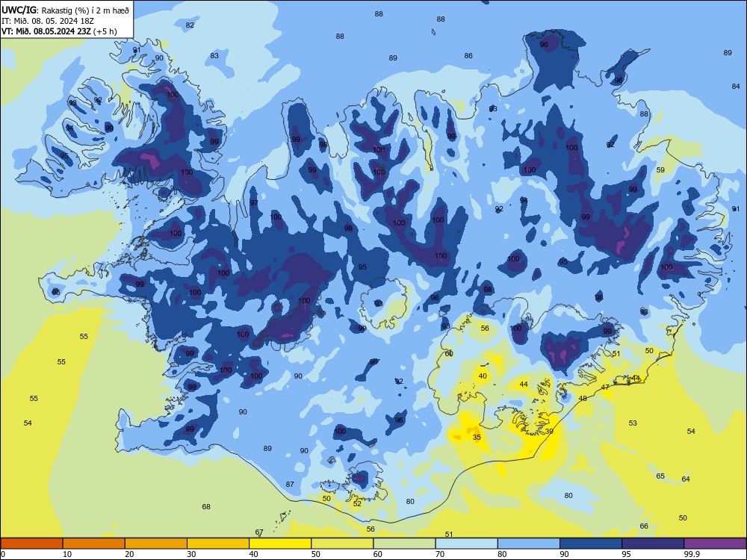Click the medium blue 80–90 legend swatch
This screenshot has width=747, height=560.
pos(528,544)
